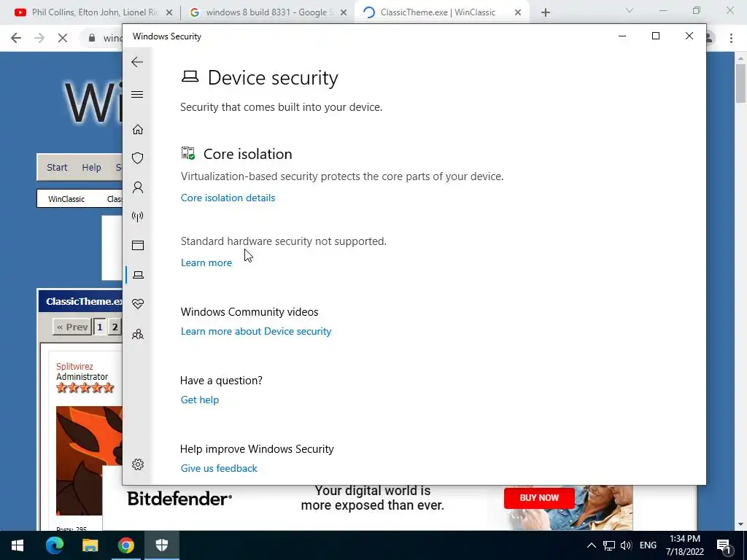Screen dimensions: 747x560
Task: Close the ClassicTheme.exe browser tab
Action: coord(518,13)
